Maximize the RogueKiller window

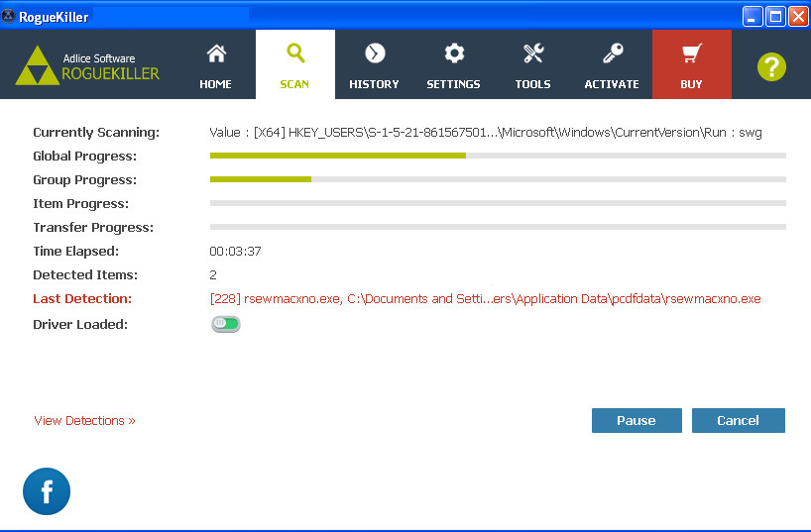(x=775, y=17)
